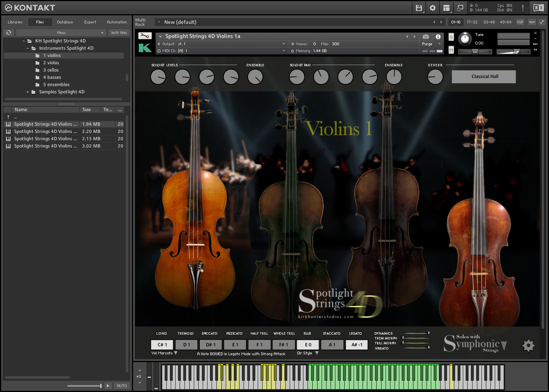Solo the Spotlight Strings instrument
549x392 pixels.
pyautogui.click(x=451, y=37)
